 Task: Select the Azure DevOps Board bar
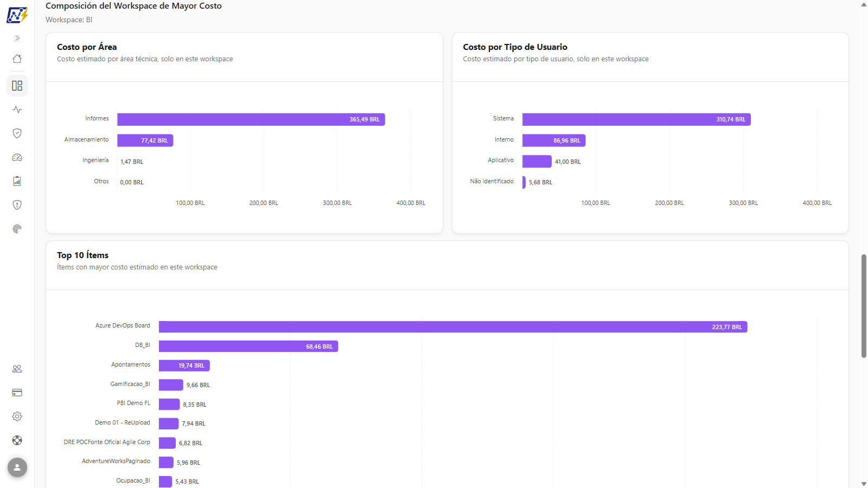[x=453, y=327]
